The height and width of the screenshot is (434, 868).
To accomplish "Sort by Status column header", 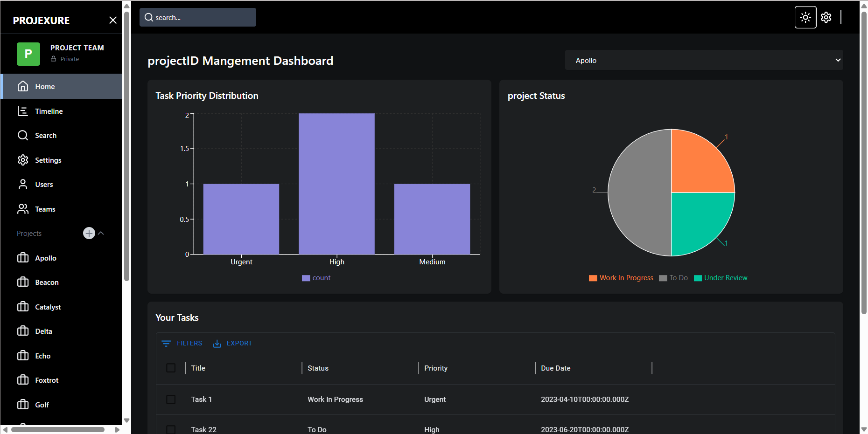I will (318, 368).
